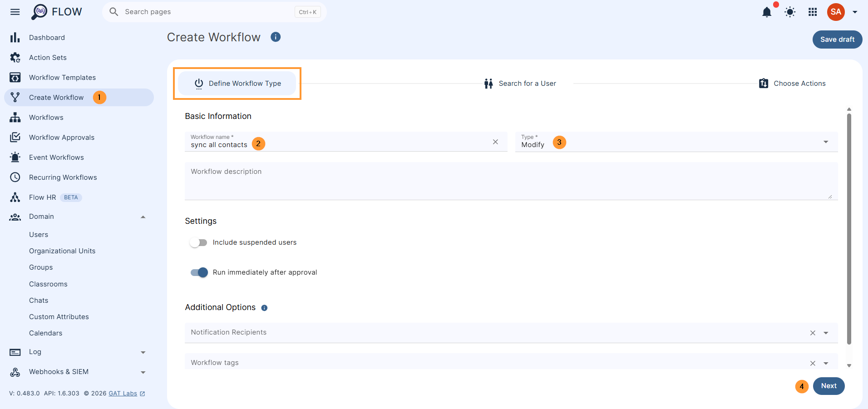
Task: Click the Workflows hierarchy icon
Action: click(x=15, y=118)
